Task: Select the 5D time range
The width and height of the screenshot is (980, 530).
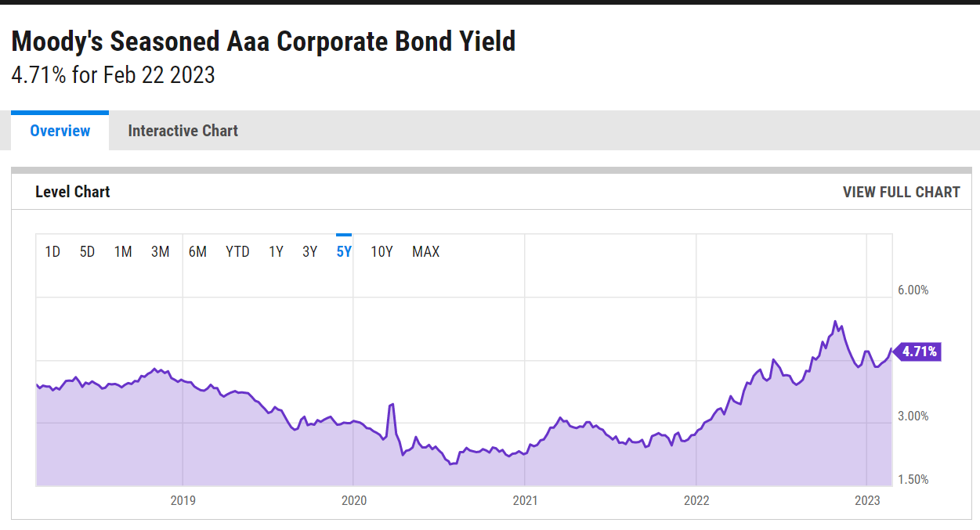Action: click(87, 251)
